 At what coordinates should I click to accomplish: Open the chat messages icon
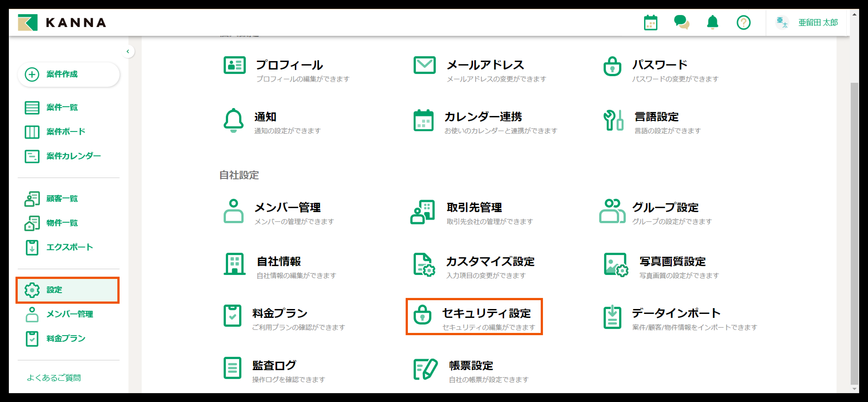tap(682, 23)
